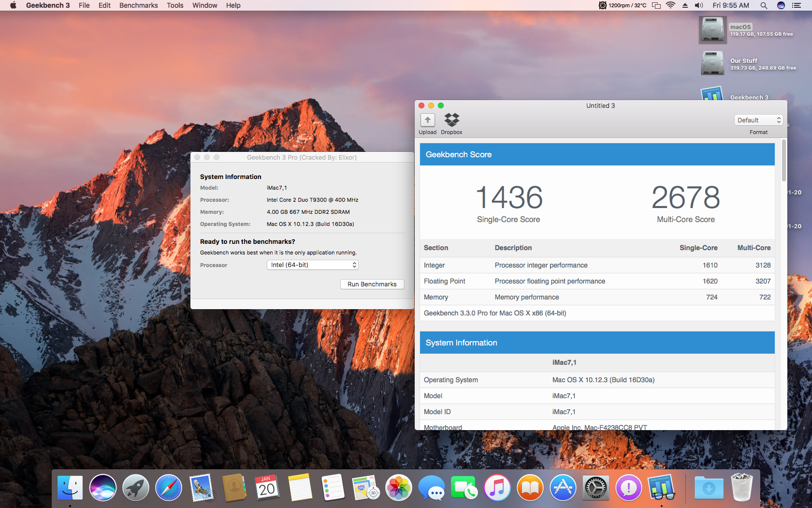Open Contacts from the Dock
The width and height of the screenshot is (812, 508).
[234, 488]
